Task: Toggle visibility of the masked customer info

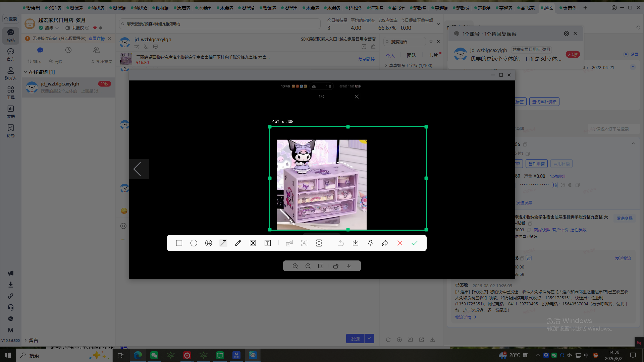Action: click(570, 185)
